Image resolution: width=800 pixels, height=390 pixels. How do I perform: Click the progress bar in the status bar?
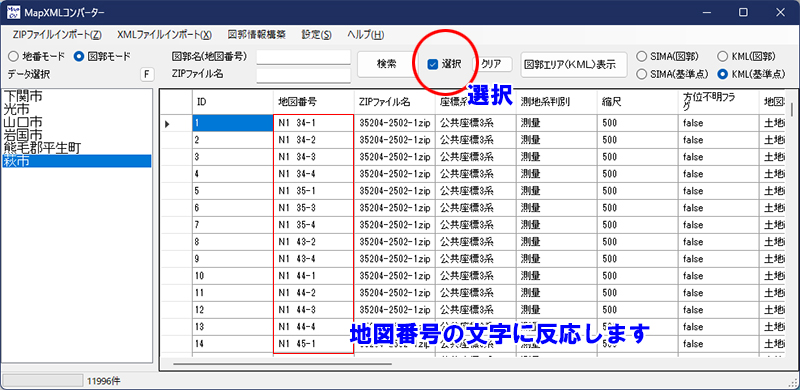(x=42, y=380)
